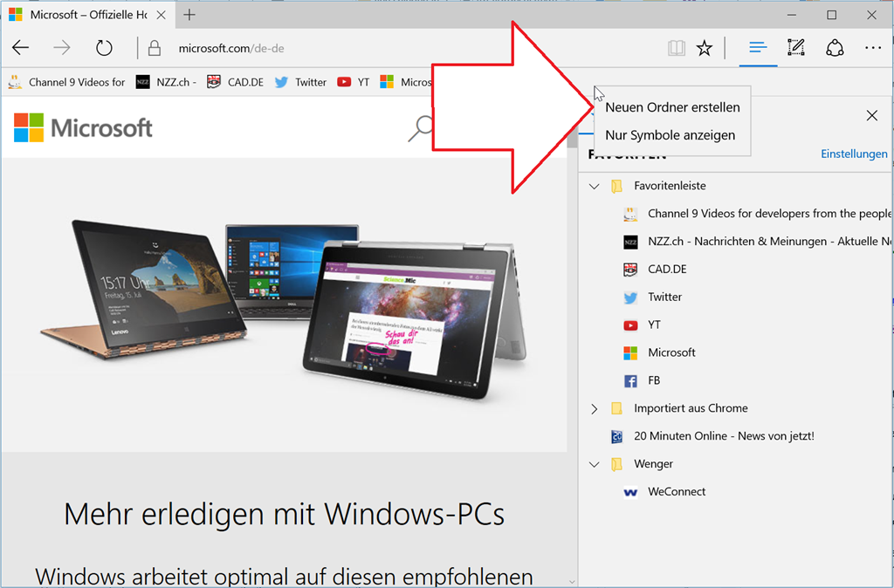894x588 pixels.
Task: Select 'Neuen Ordner erstellen' menu entry
Action: [x=672, y=107]
